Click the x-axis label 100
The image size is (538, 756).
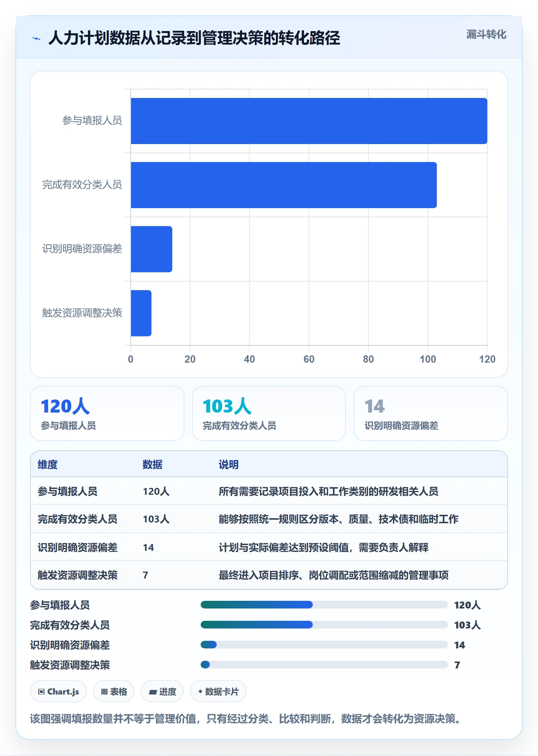428,359
